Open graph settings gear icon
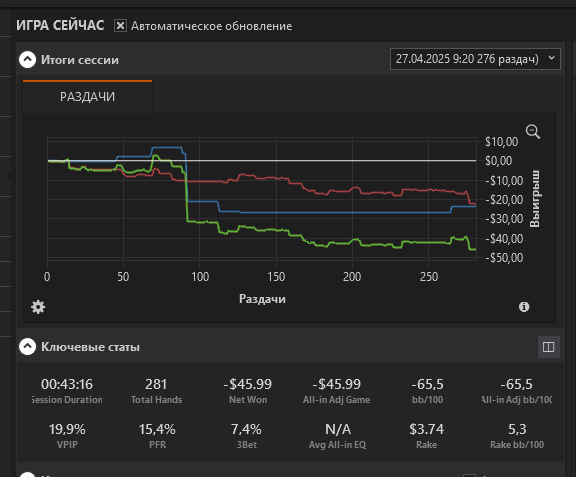 (x=38, y=306)
